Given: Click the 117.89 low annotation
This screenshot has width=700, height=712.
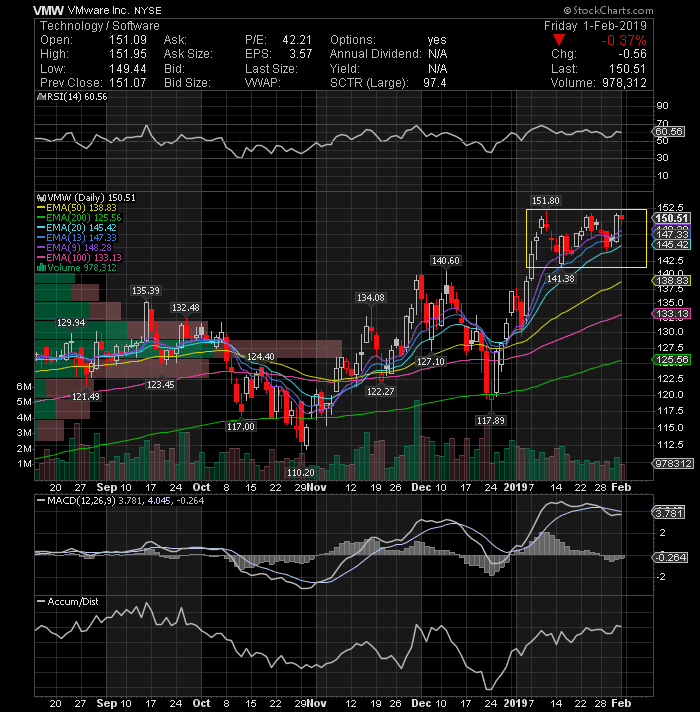Looking at the screenshot, I should pos(490,421).
